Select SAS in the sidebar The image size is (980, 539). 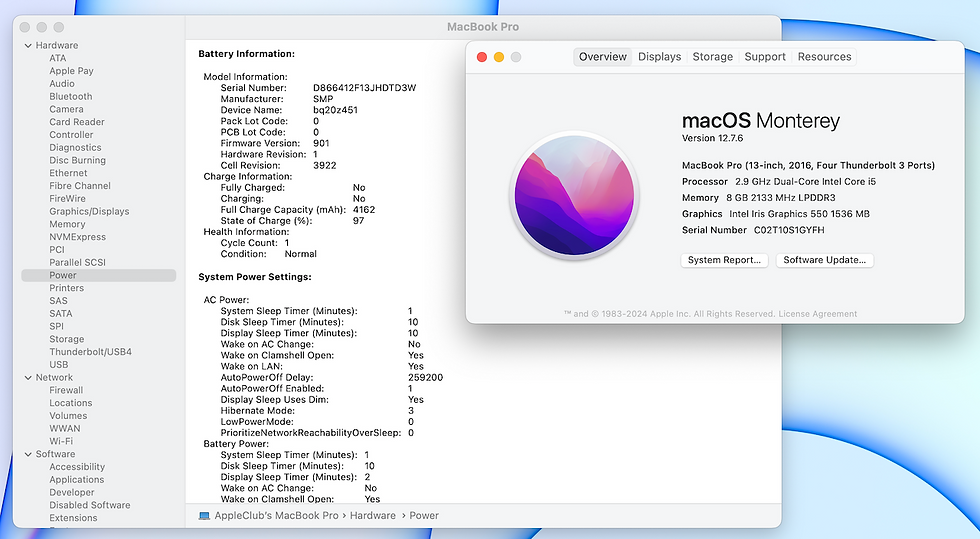click(x=58, y=301)
